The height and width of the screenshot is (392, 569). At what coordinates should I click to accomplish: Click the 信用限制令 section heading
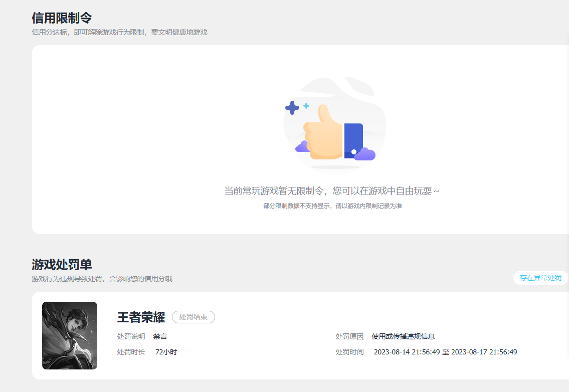point(62,18)
